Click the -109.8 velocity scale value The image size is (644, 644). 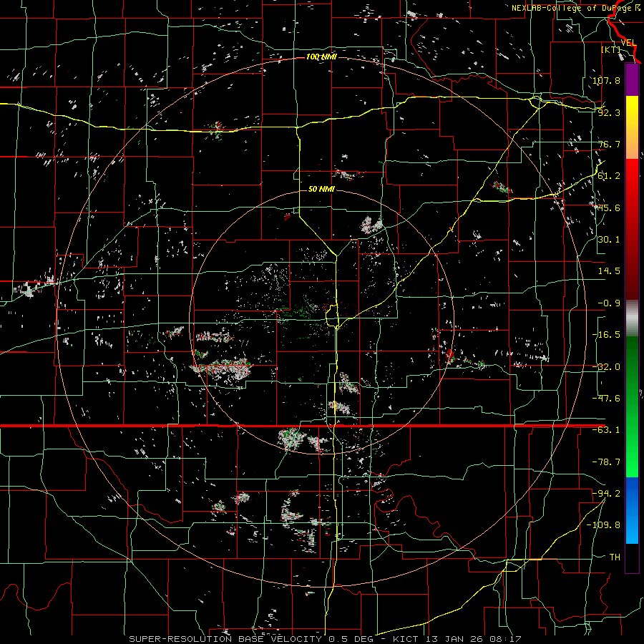click(x=604, y=525)
